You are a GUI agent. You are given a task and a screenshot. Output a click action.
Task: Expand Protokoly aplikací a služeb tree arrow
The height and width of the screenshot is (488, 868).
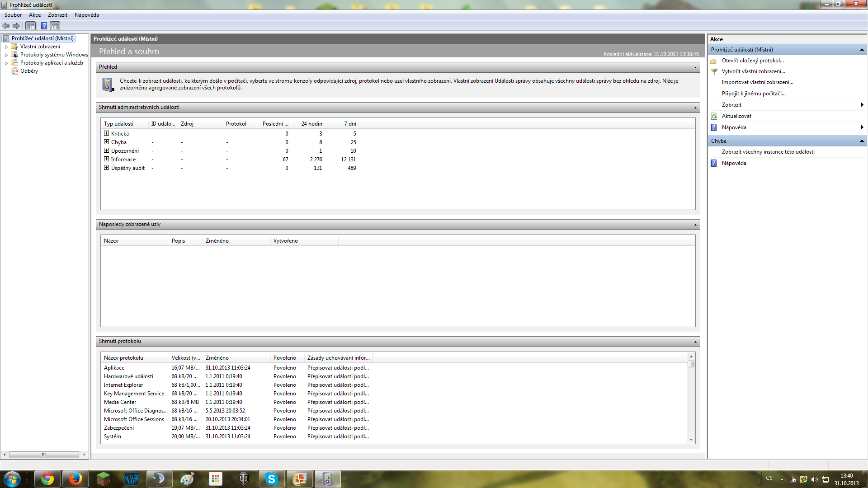[6, 63]
